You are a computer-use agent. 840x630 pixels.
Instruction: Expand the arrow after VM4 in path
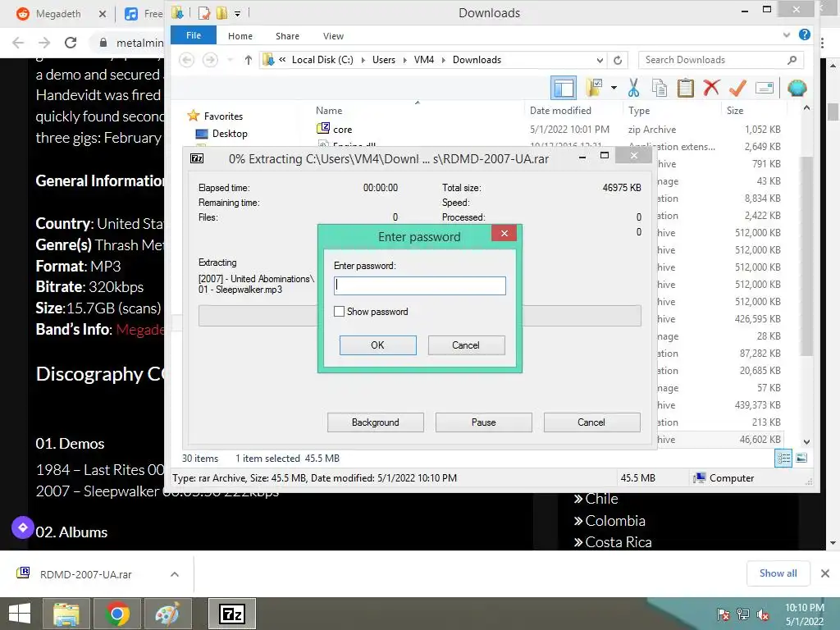pos(443,60)
